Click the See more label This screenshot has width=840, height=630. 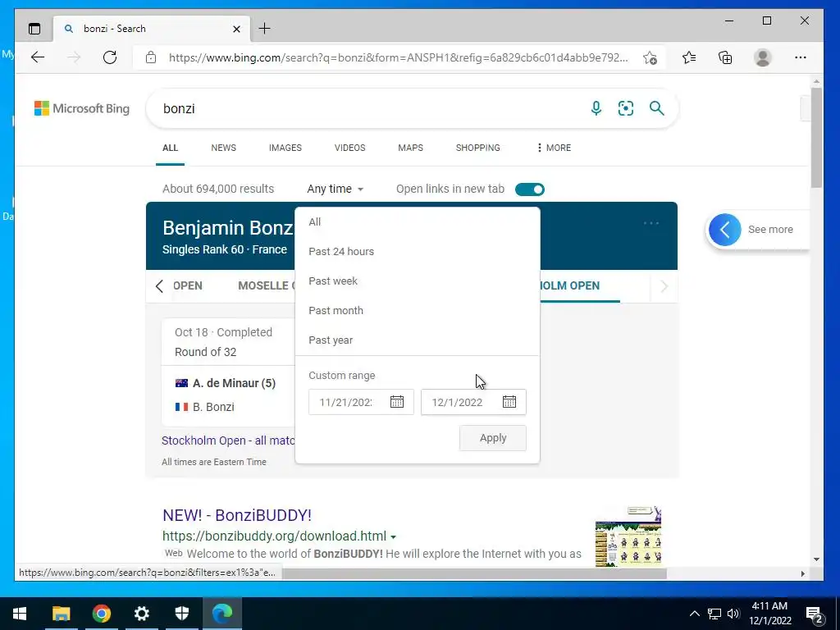pyautogui.click(x=770, y=230)
